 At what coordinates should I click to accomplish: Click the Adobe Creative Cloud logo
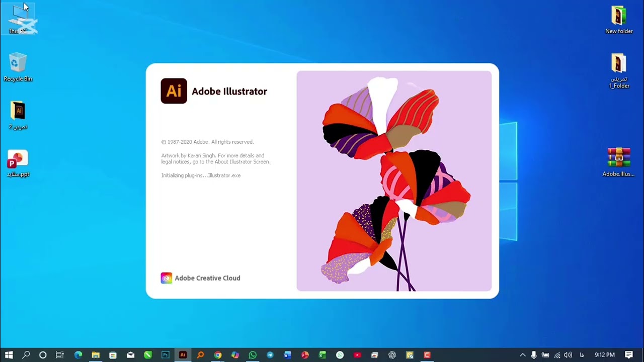tap(166, 278)
